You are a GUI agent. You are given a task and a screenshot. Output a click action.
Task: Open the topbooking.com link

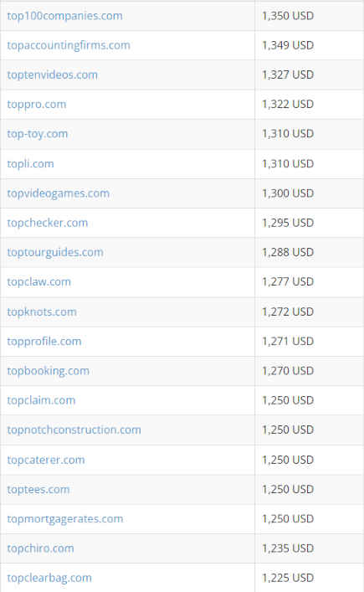point(48,370)
